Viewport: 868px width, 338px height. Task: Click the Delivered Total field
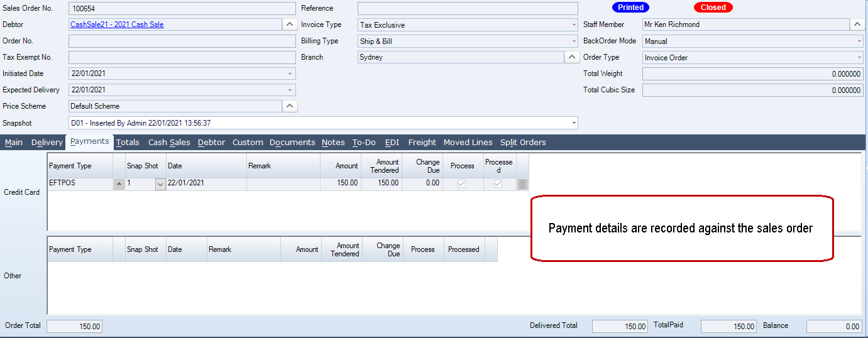pyautogui.click(x=620, y=327)
